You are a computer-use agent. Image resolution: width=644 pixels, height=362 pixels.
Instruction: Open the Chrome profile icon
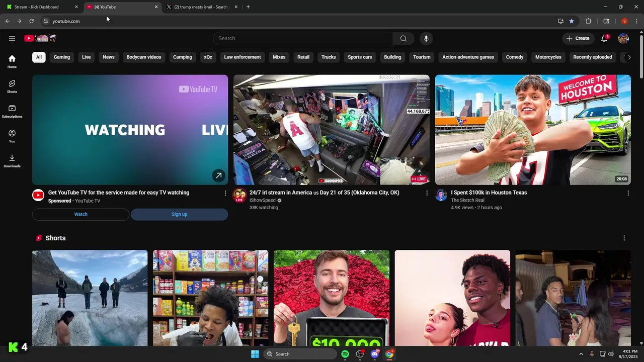click(624, 21)
